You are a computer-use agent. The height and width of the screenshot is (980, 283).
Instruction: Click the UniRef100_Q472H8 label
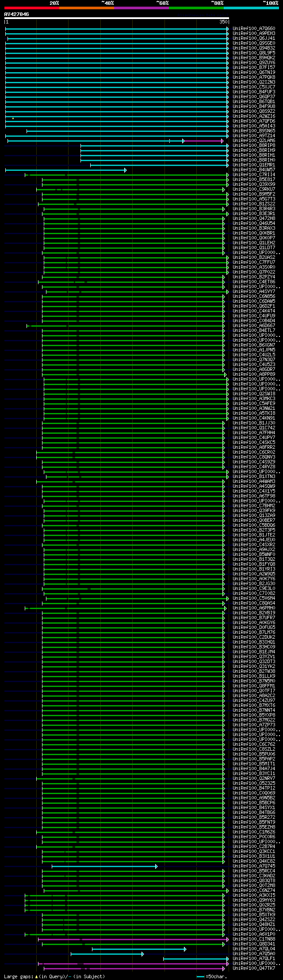click(254, 219)
